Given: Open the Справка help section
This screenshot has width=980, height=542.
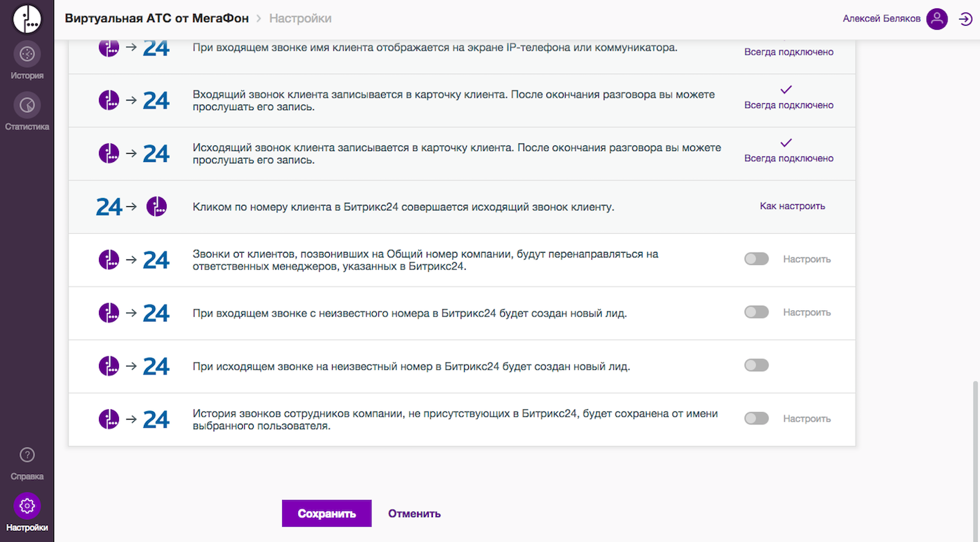Looking at the screenshot, I should pyautogui.click(x=27, y=463).
